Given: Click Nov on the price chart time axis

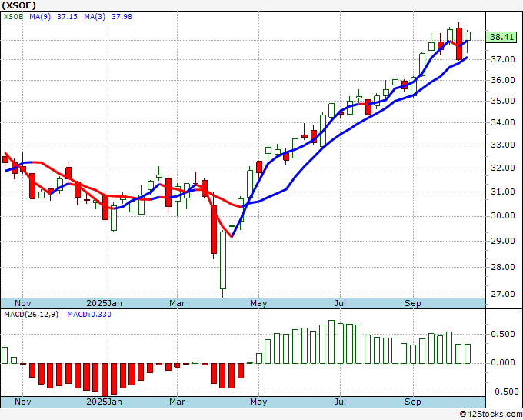Looking at the screenshot, I should click(22, 303).
